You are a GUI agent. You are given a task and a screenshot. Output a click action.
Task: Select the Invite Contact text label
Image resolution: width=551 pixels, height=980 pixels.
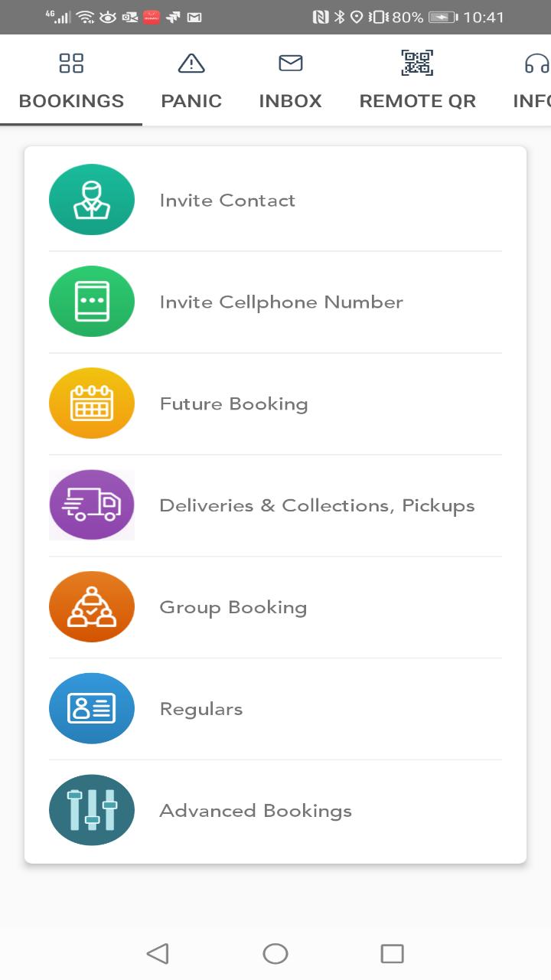(x=227, y=201)
